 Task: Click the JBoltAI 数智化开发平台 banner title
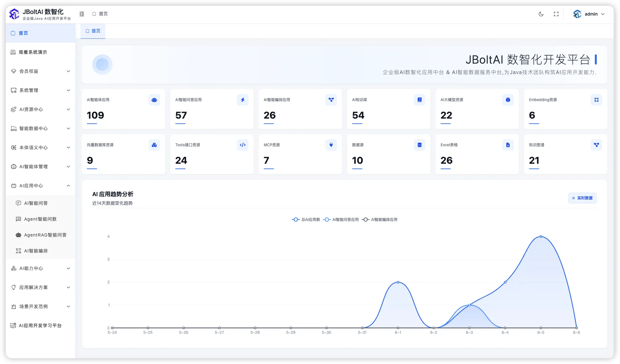[x=528, y=59]
